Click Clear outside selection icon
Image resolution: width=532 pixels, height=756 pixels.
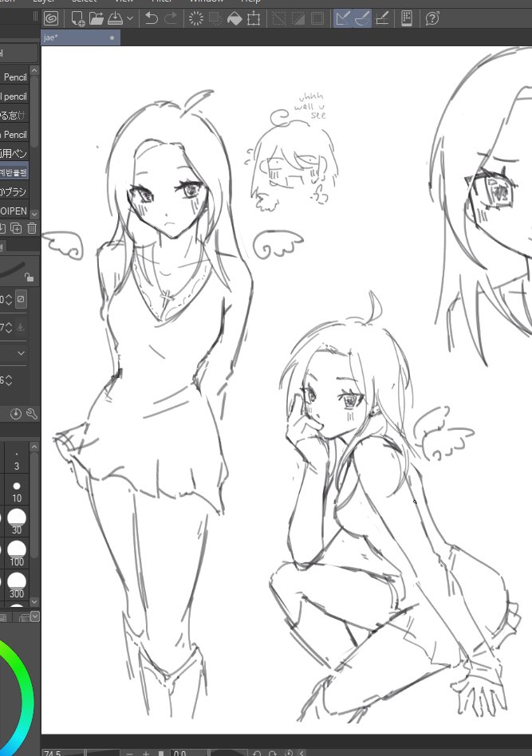pyautogui.click(x=215, y=19)
